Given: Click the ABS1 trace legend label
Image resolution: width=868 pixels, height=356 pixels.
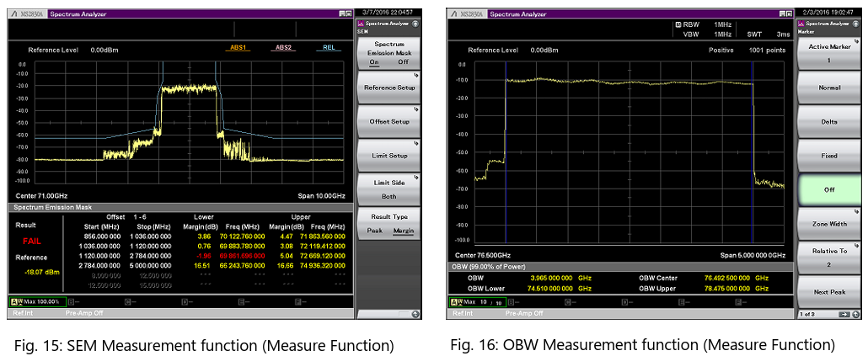Looking at the screenshot, I should pos(237,48).
